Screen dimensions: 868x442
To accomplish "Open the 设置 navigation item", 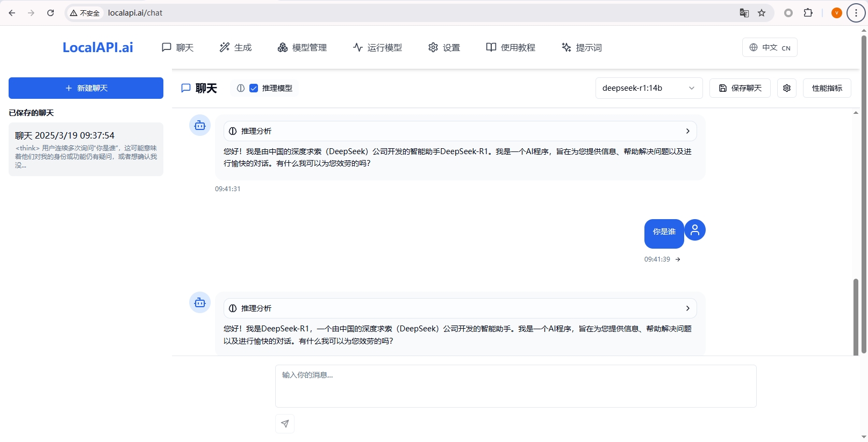I will coord(444,47).
